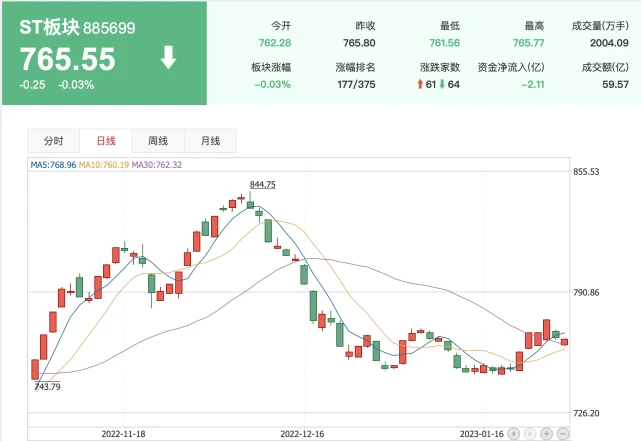Click the 844.75 peak price label
The height and width of the screenshot is (441, 641).
point(262,185)
